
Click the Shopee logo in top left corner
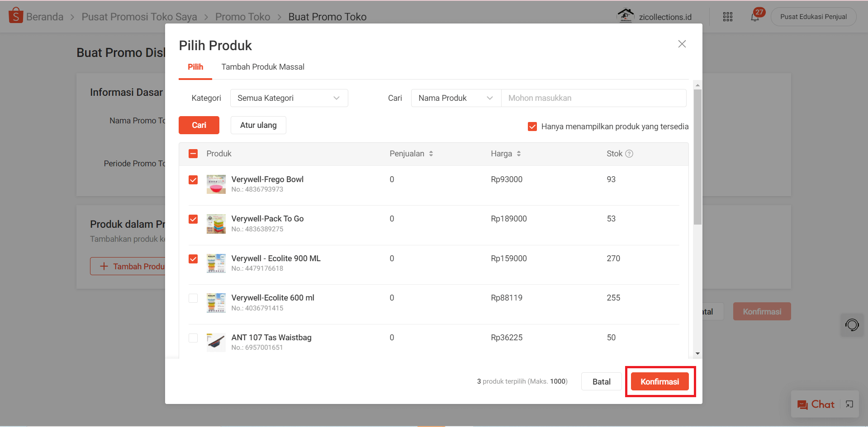pyautogui.click(x=15, y=16)
